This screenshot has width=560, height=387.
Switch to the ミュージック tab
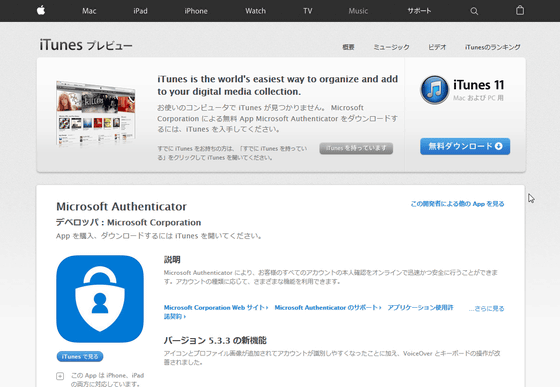(x=391, y=47)
